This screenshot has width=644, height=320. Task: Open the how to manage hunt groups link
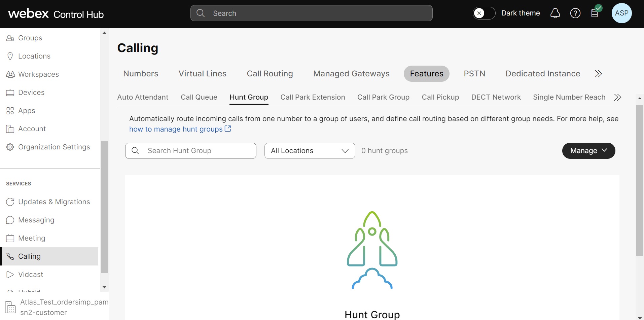177,129
